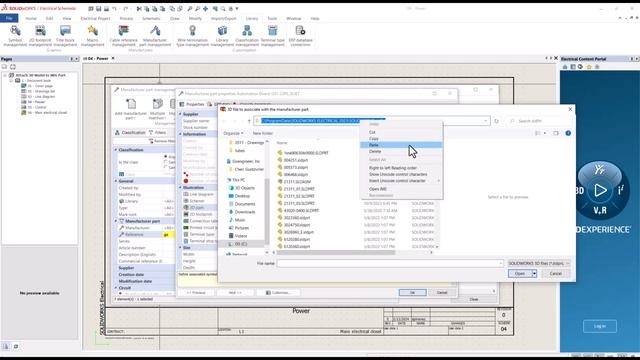640x360 pixels.
Task: Expand the address bar history dropdown
Action: coord(485,121)
